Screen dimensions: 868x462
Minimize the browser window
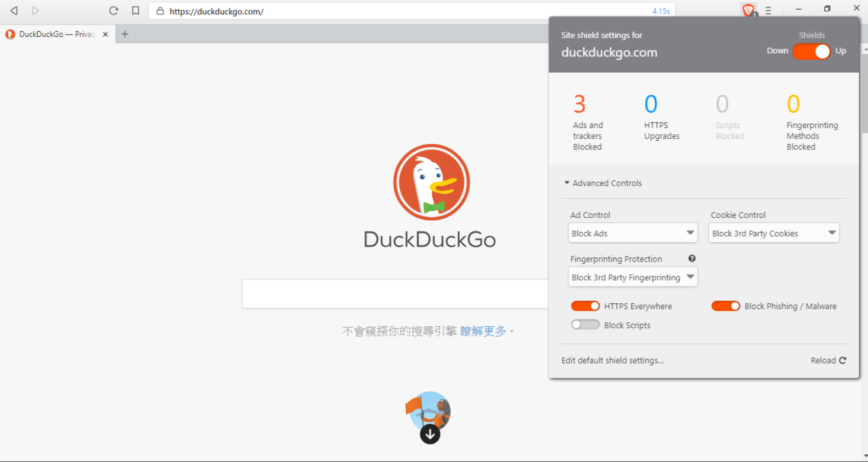click(x=799, y=9)
